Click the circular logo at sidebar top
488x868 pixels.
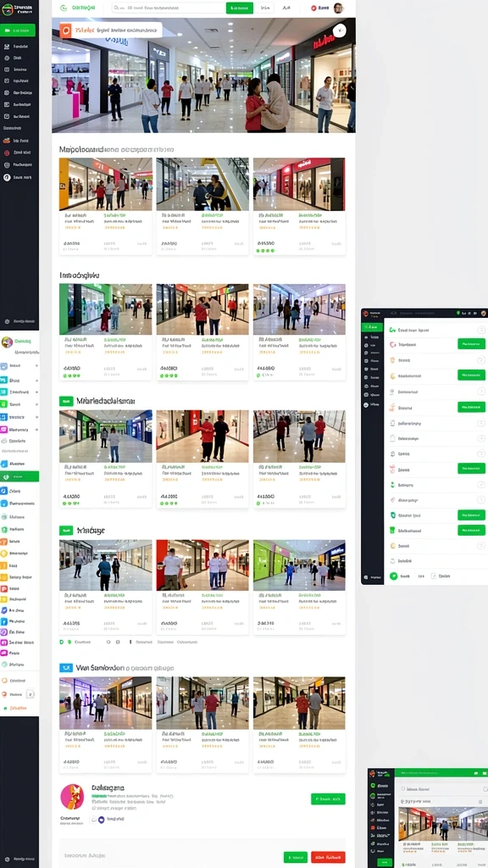(7, 9)
